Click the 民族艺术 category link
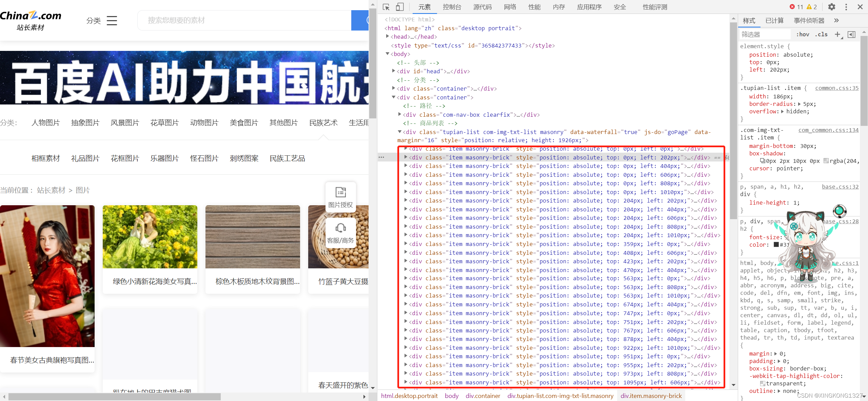 323,123
